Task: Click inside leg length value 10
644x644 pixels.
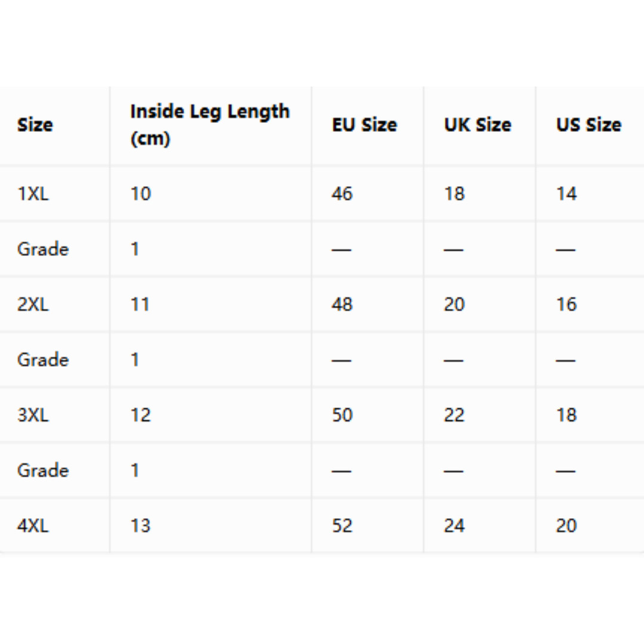Action: [x=141, y=193]
